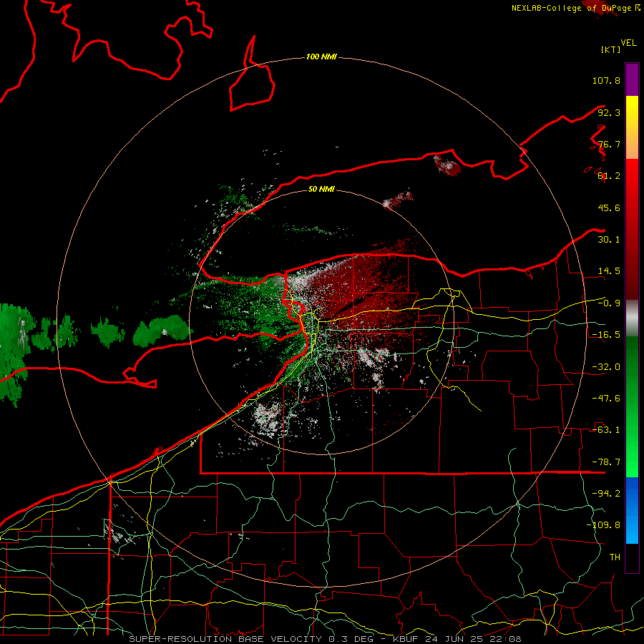Click the TH legend label
Screen dimensions: 644x644
[615, 557]
